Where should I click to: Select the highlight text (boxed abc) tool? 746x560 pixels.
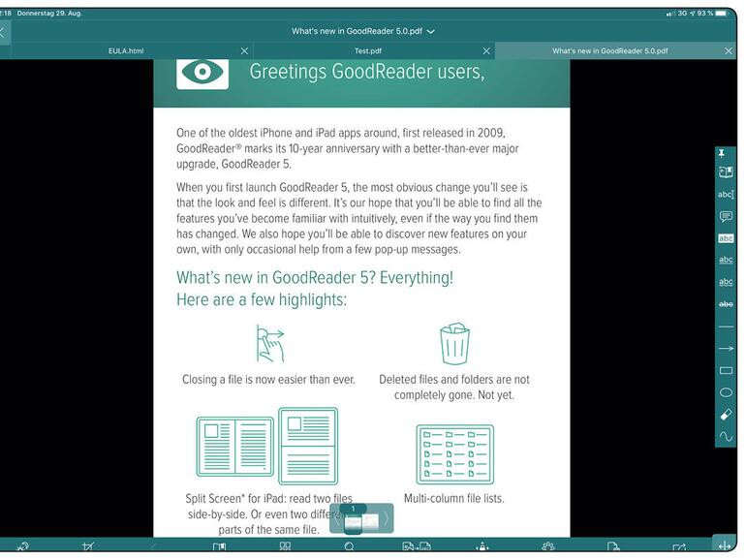726,238
